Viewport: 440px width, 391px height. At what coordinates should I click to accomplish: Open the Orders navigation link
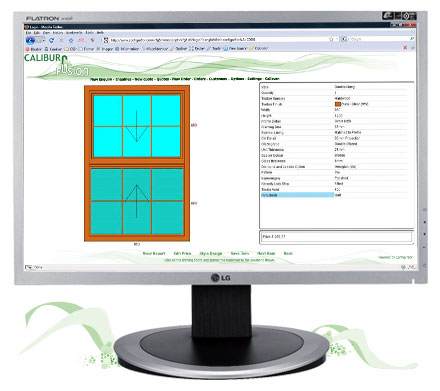[x=200, y=79]
